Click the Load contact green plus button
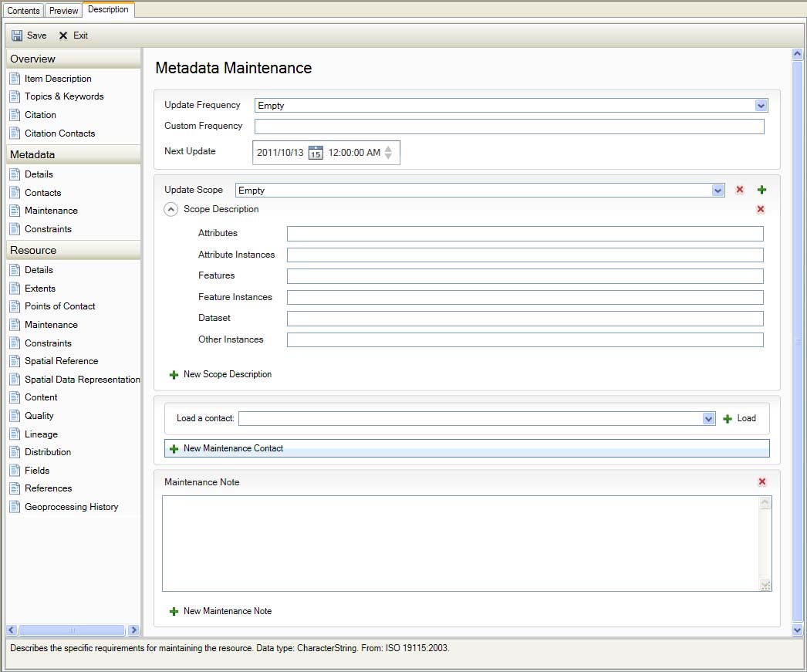Screen dimensions: 807x672 (x=728, y=419)
